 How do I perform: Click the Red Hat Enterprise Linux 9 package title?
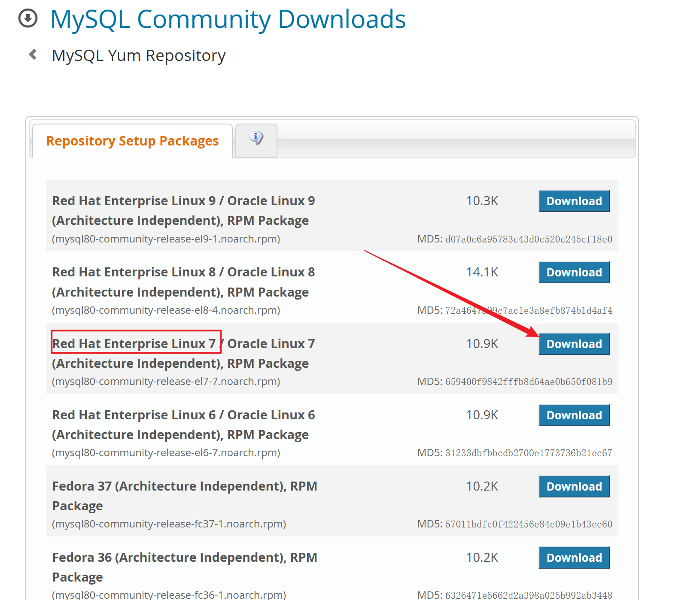point(184,211)
